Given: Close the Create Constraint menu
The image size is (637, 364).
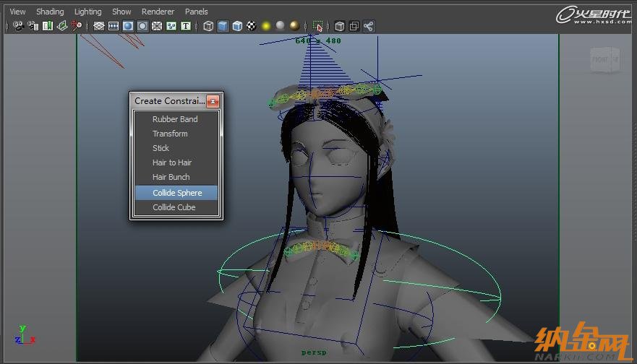Looking at the screenshot, I should point(213,101).
